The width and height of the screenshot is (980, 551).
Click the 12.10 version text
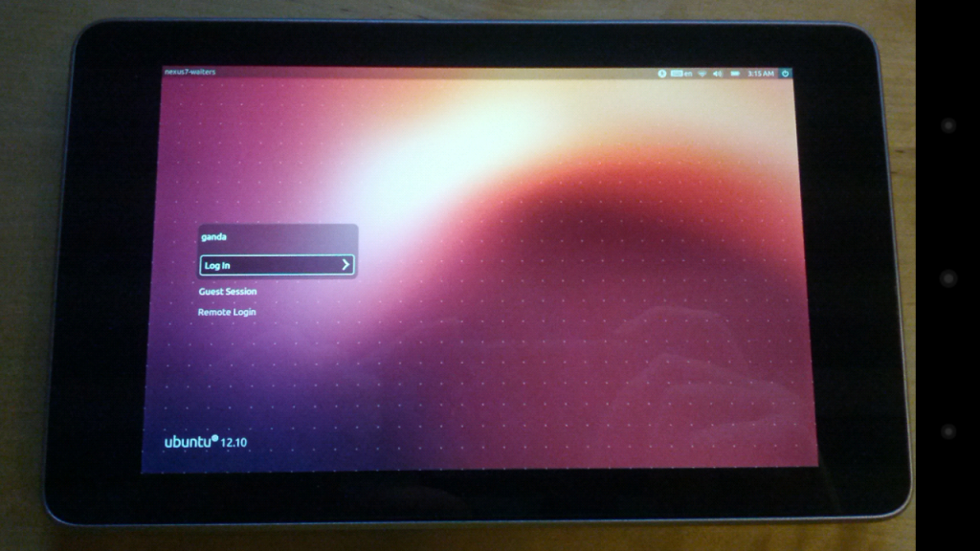pos(234,443)
